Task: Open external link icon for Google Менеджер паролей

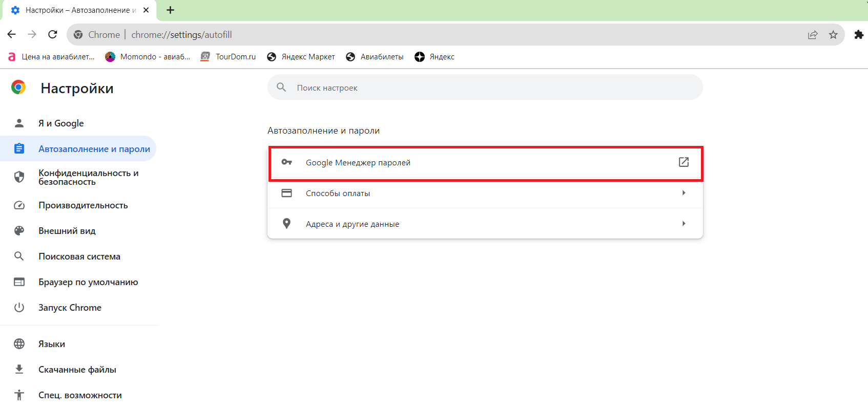Action: click(x=684, y=162)
